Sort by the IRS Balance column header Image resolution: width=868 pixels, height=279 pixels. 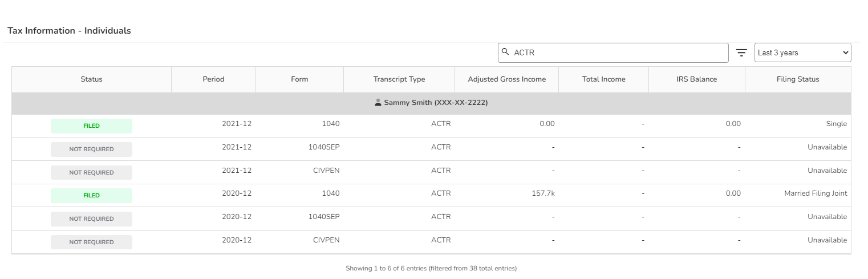696,79
